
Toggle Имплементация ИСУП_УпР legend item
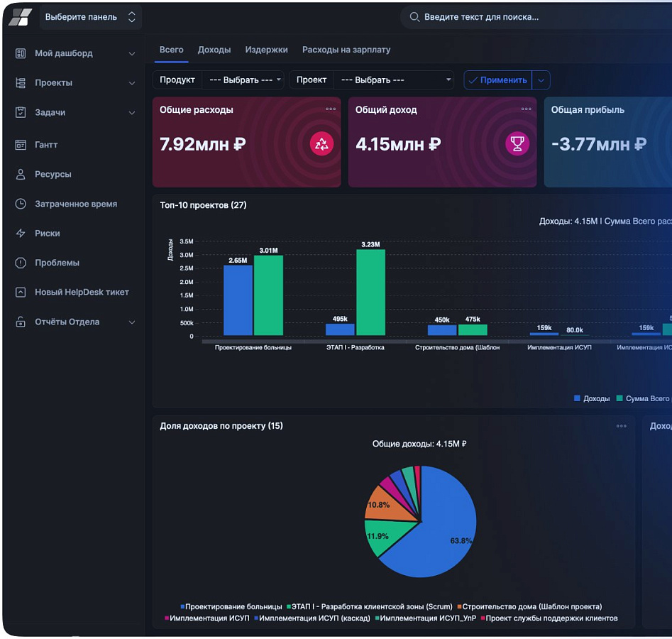tap(426, 618)
